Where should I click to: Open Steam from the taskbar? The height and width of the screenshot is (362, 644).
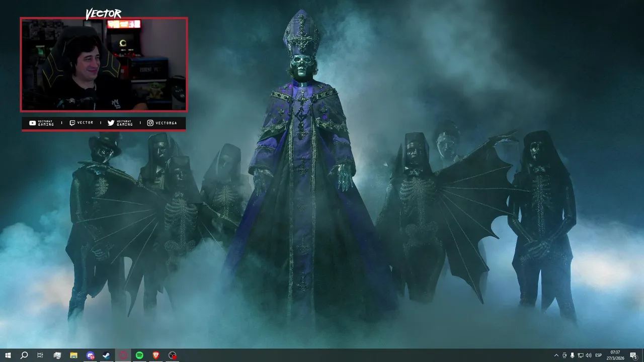[x=107, y=355]
